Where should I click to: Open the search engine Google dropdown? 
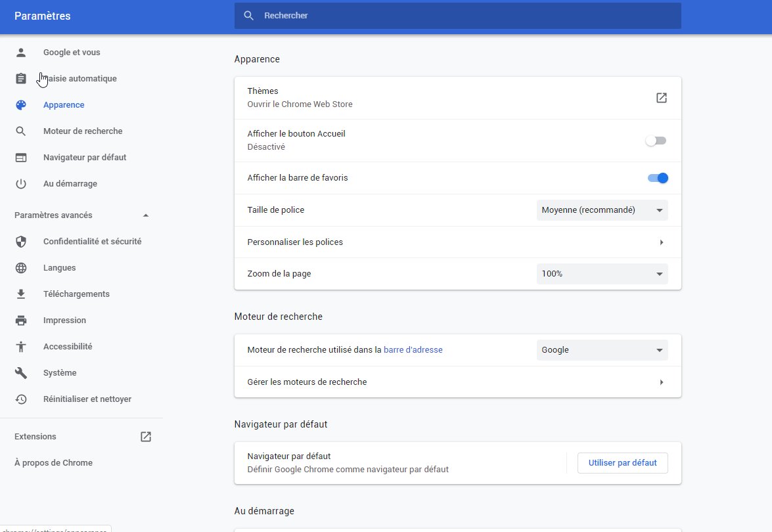click(602, 350)
